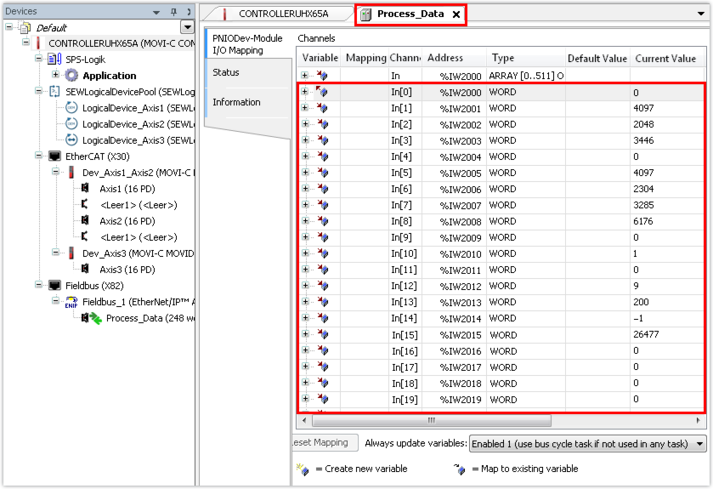Screen dimensions: 713x489
Task: Open the Status side tab
Action: (226, 73)
